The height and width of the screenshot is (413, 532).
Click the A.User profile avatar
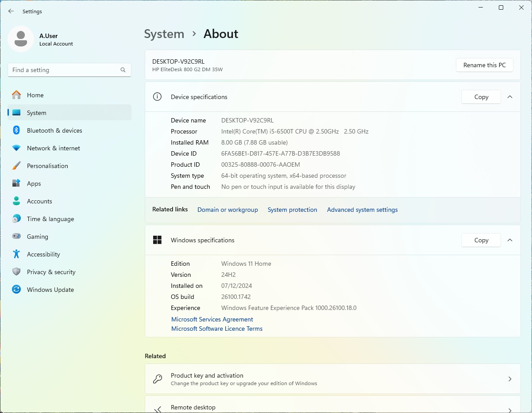point(21,39)
